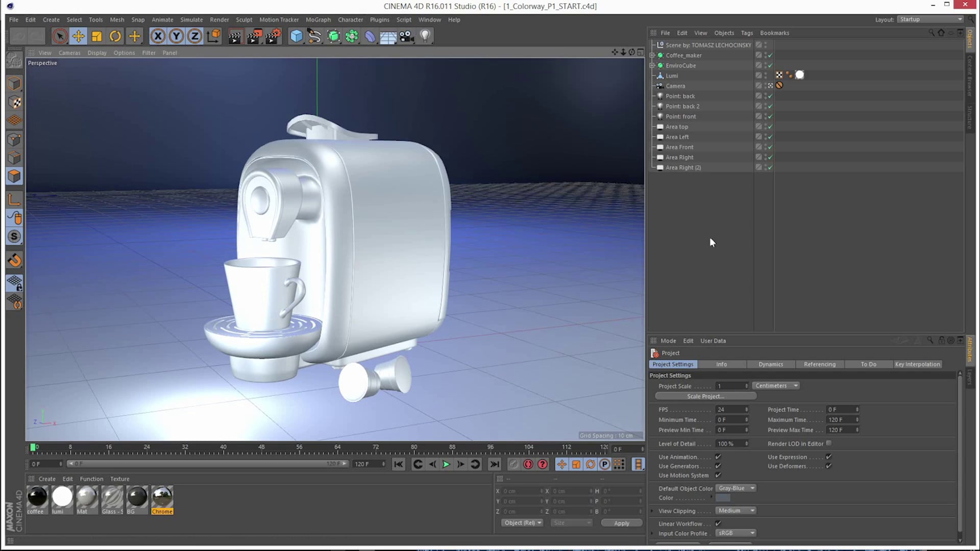Toggle Linear Workflow checkbox
This screenshot has height=551, width=980.
718,523
